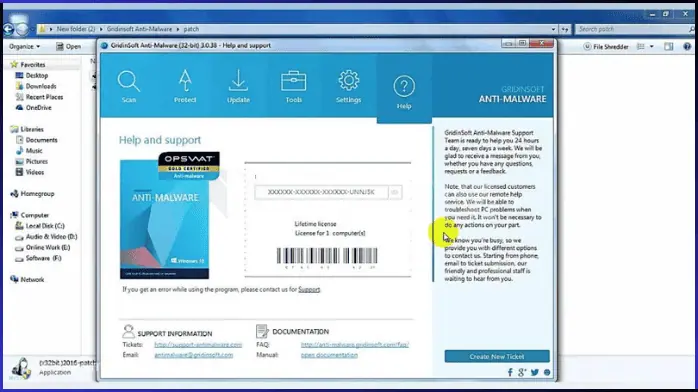Click the Open button in Explorer toolbar

(69, 46)
